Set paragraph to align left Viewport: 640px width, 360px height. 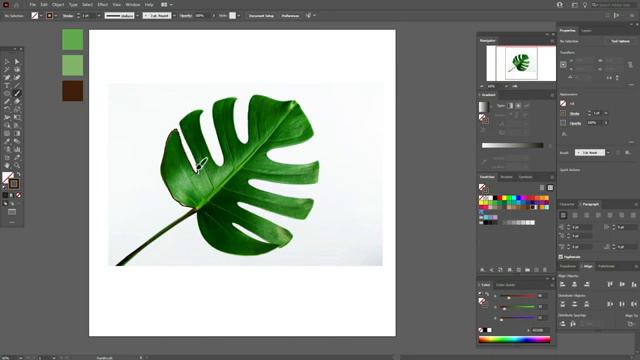pos(563,215)
